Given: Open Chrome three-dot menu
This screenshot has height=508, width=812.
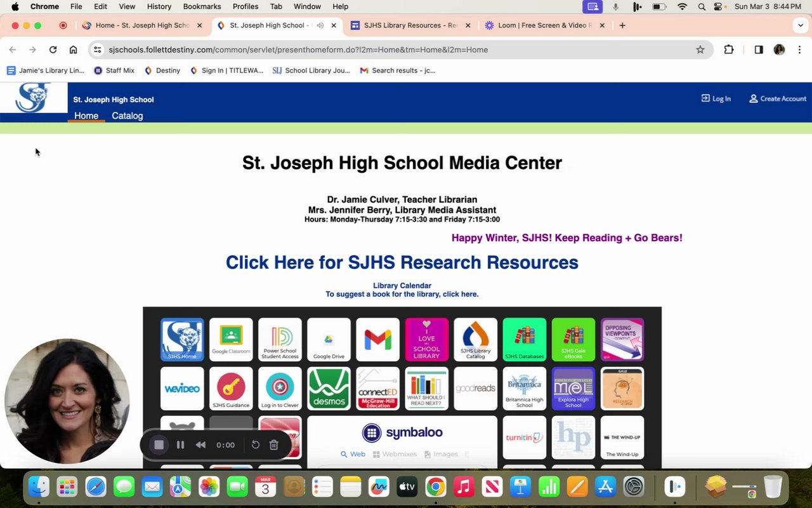Looking at the screenshot, I should pos(799,50).
